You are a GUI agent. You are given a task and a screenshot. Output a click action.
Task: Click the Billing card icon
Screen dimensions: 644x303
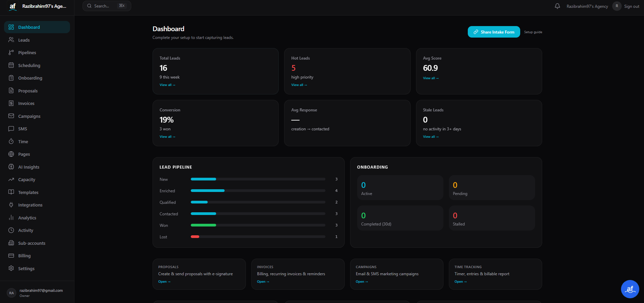(x=11, y=256)
